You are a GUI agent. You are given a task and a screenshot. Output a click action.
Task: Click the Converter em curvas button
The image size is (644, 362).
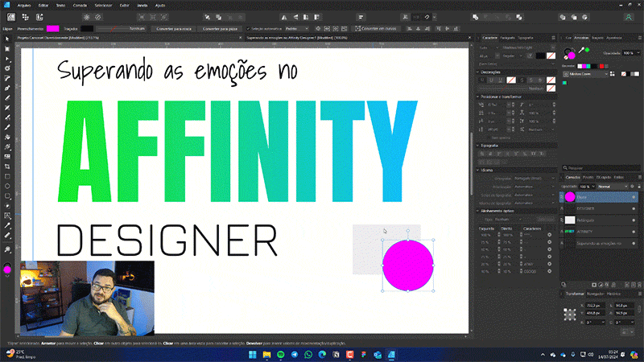coord(376,29)
